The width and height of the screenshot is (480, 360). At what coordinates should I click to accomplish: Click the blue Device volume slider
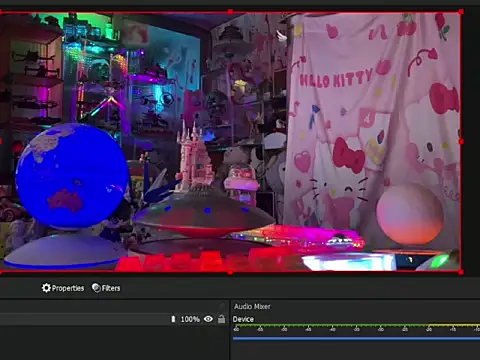click(356, 339)
